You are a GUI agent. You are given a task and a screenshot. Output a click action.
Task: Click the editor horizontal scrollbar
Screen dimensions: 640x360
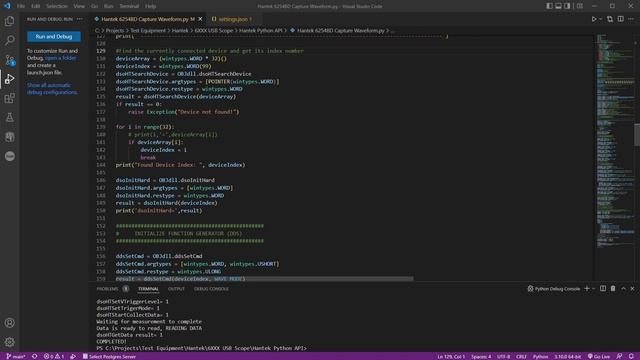264,279
